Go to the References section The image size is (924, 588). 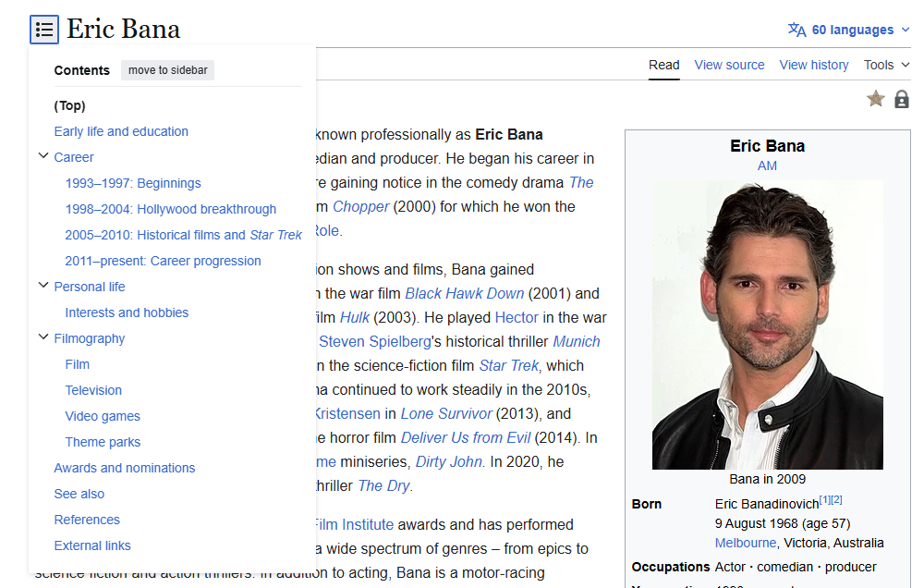tap(87, 521)
